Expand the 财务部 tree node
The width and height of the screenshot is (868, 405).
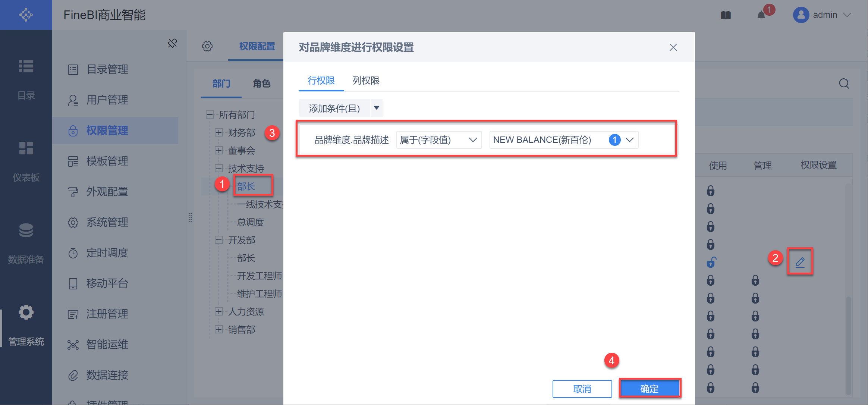219,132
